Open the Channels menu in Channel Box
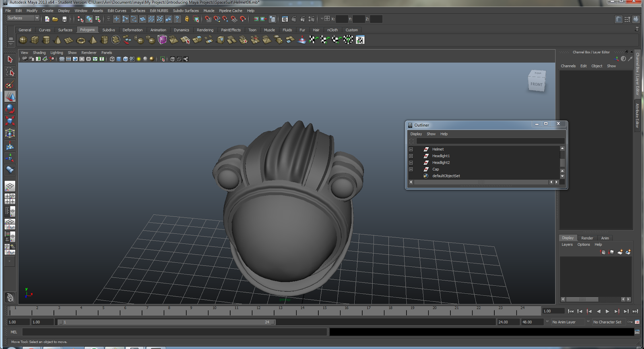The width and height of the screenshot is (644, 349). coord(568,66)
